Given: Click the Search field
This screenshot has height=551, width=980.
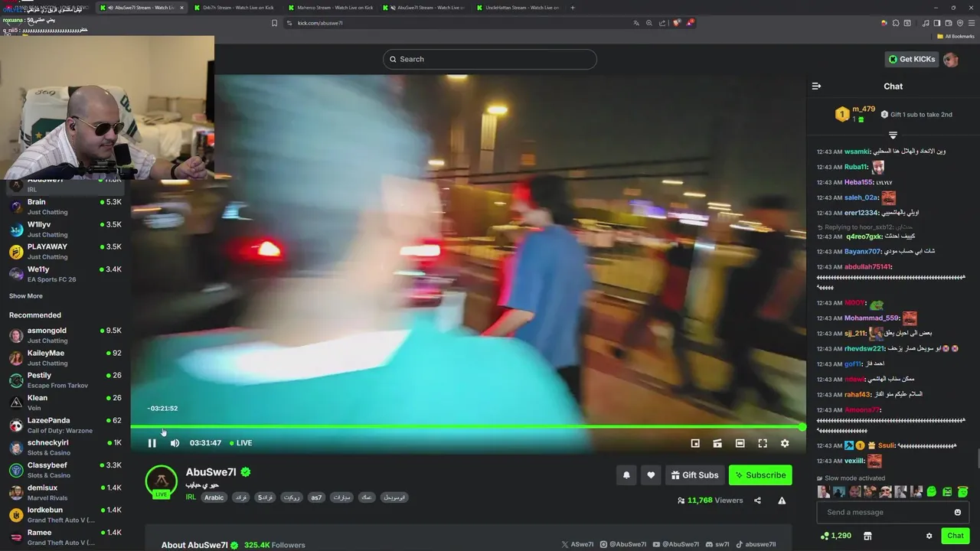Looking at the screenshot, I should [x=490, y=59].
